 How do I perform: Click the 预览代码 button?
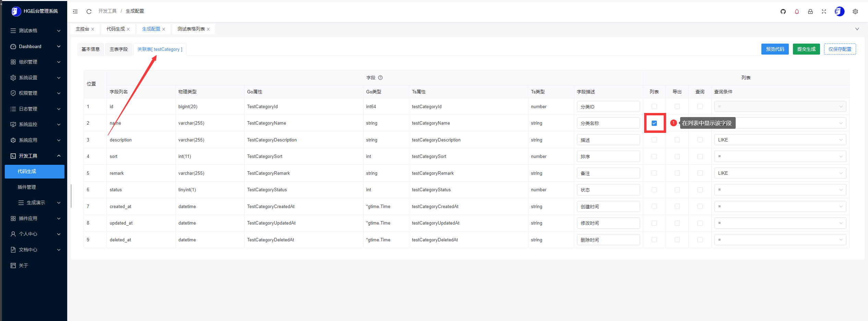[x=775, y=49]
